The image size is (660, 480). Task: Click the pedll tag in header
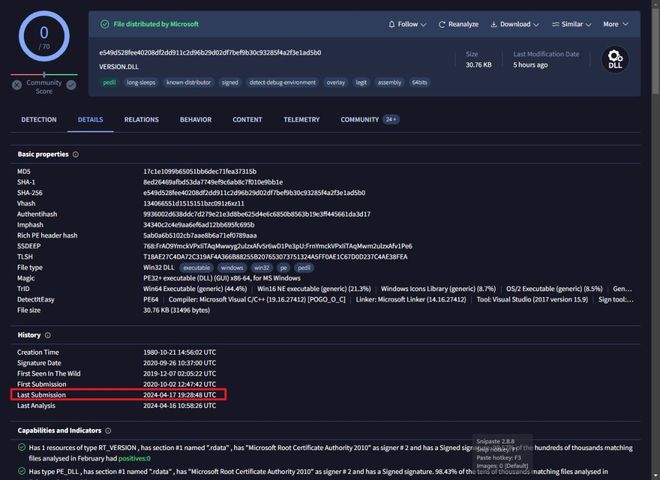(109, 83)
